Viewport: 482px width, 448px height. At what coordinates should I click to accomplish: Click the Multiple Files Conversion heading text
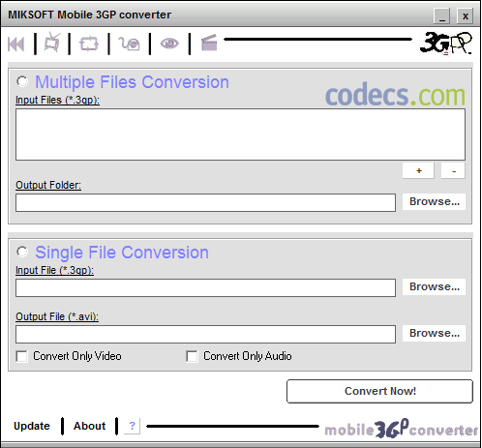click(132, 82)
